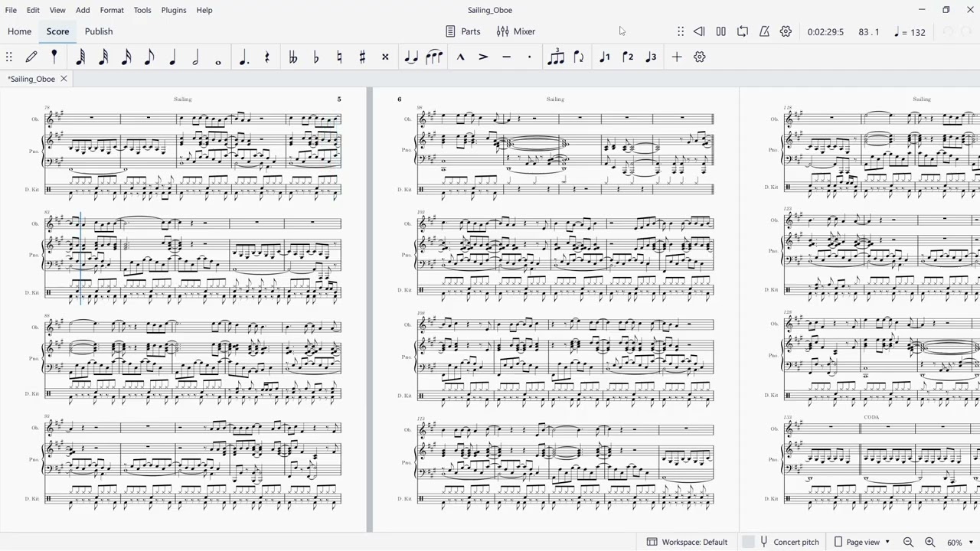Switch to the Home tab
Screen dimensions: 980x551
[19, 31]
